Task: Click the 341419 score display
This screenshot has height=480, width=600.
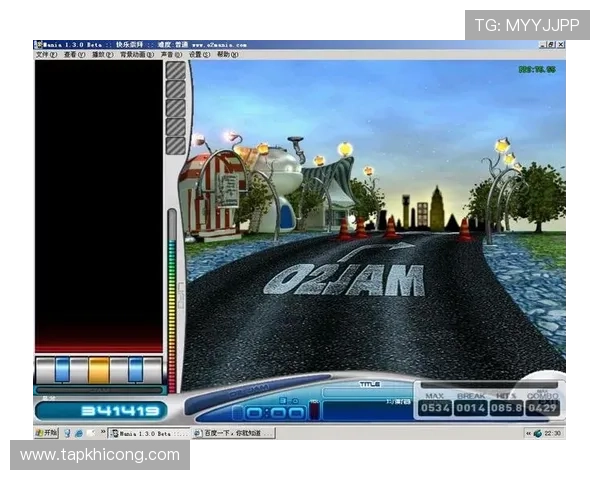Action: click(100, 410)
